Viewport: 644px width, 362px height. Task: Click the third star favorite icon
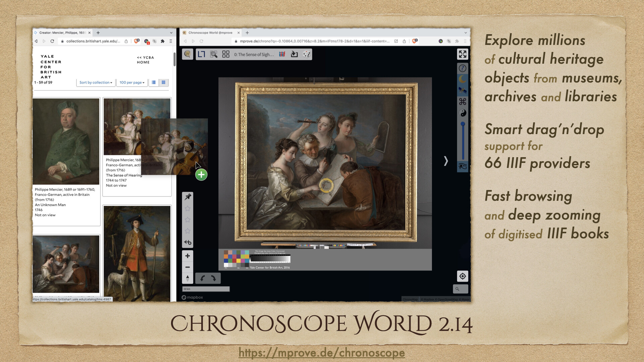pyautogui.click(x=187, y=231)
